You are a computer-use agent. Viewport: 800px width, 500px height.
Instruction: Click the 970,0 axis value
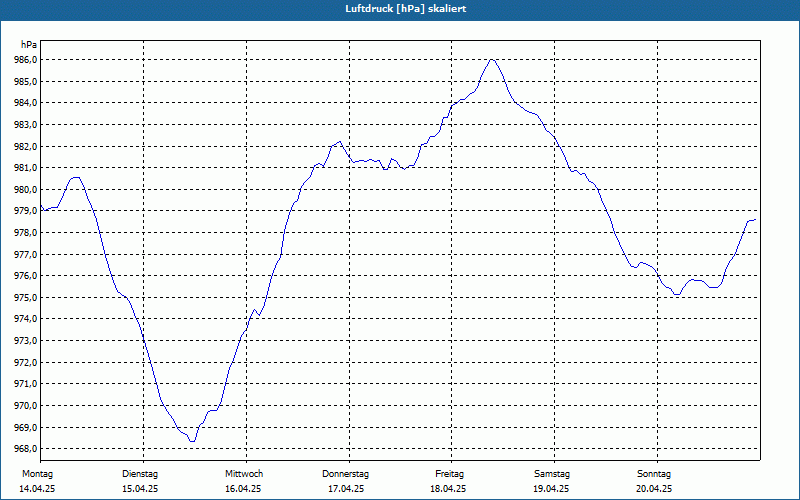tap(25, 406)
